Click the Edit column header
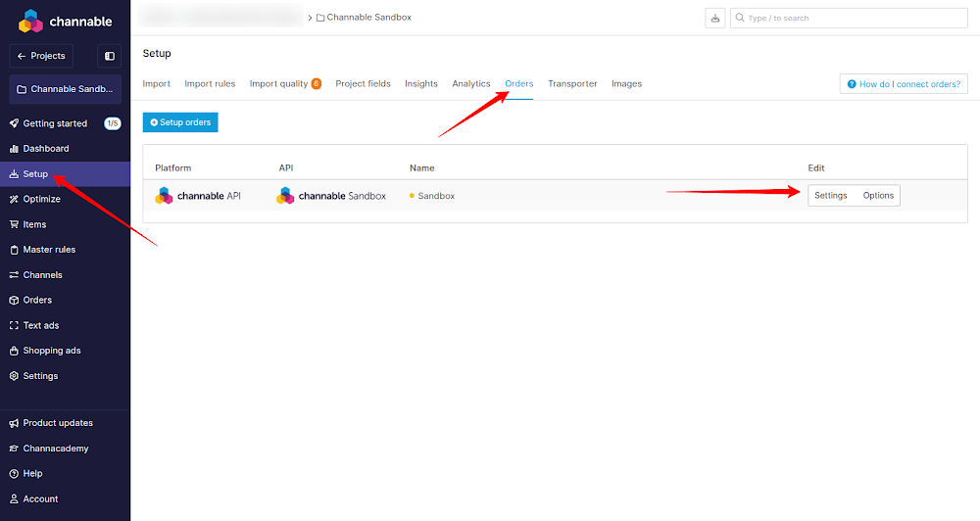Screen dimensions: 980x521 [816, 168]
